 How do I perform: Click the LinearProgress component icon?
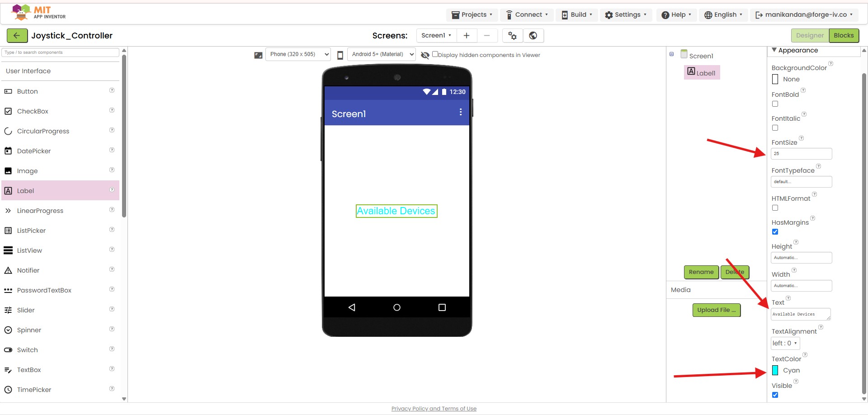[8, 211]
